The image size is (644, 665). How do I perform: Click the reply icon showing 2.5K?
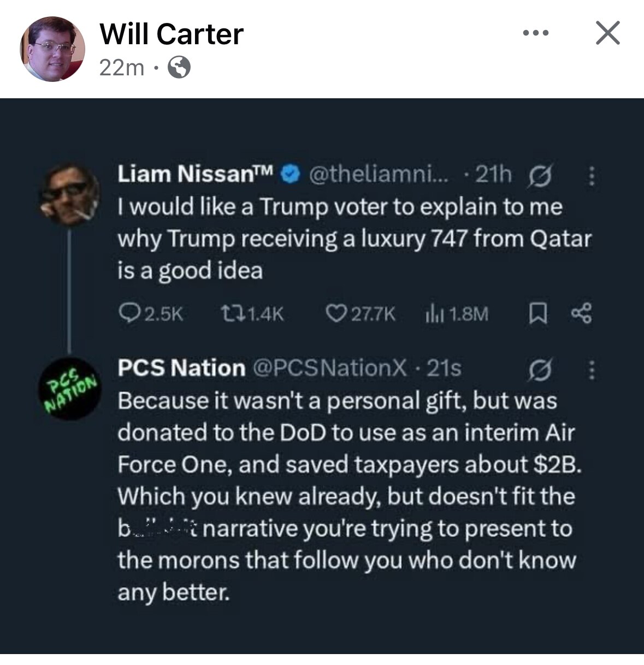coord(127,313)
